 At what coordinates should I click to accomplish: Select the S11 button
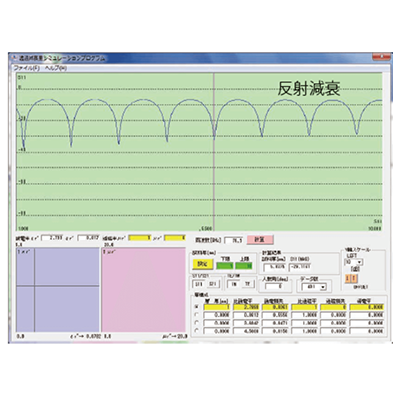click(199, 284)
